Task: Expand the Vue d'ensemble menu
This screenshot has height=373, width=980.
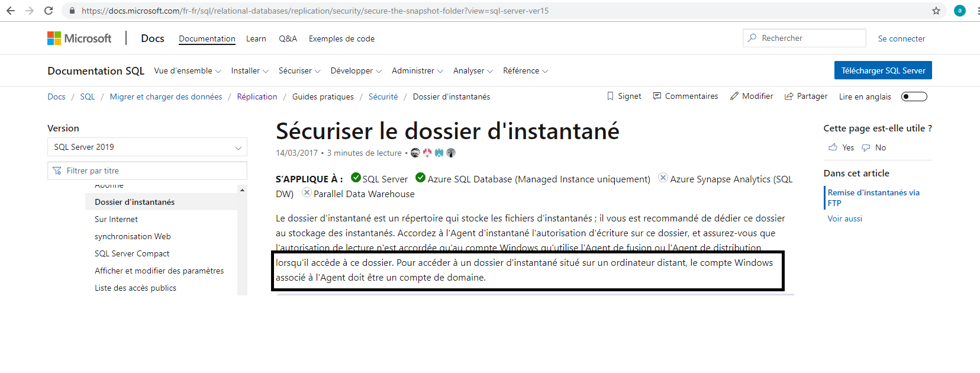Action: 188,70
